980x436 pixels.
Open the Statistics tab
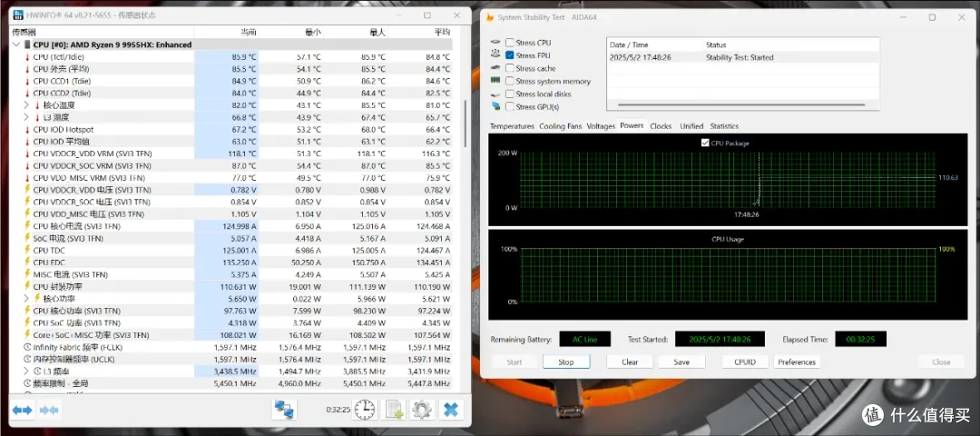[x=724, y=126]
